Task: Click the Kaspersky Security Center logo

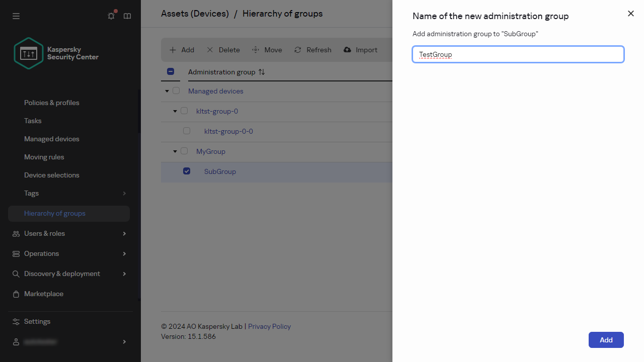Action: (56, 53)
